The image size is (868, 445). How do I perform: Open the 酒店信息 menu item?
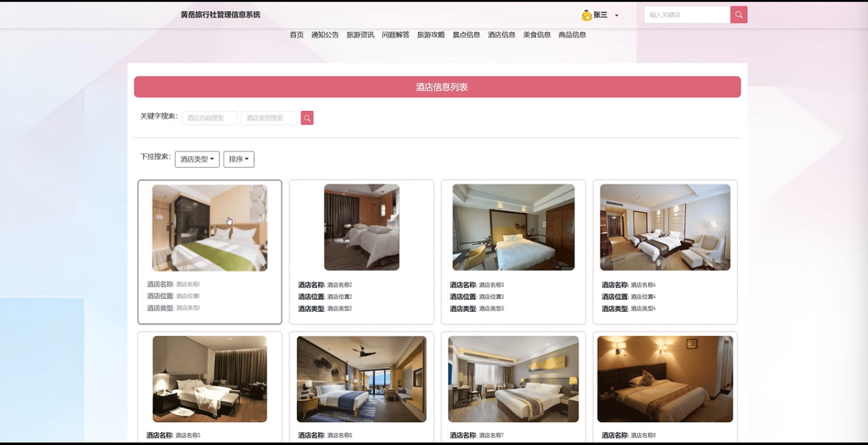click(x=501, y=35)
